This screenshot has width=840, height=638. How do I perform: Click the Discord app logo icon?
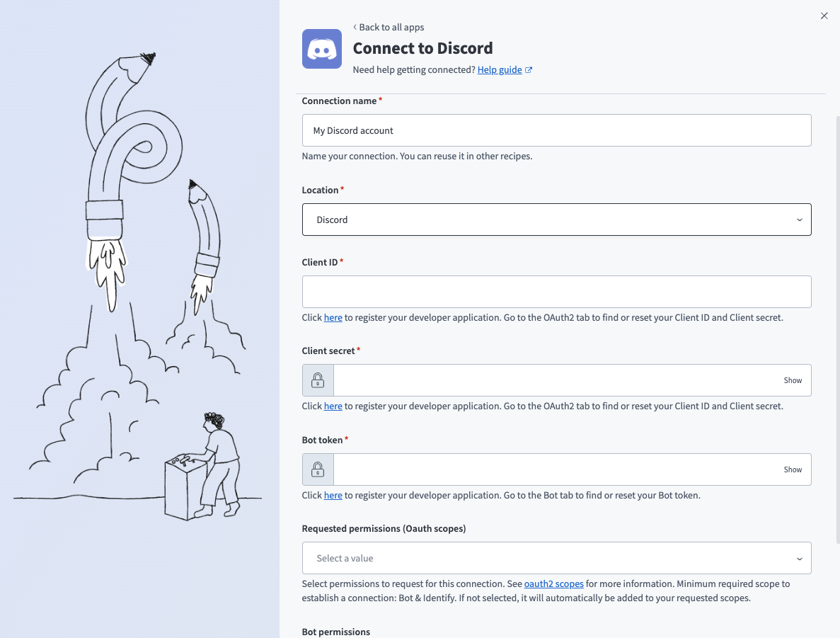322,49
